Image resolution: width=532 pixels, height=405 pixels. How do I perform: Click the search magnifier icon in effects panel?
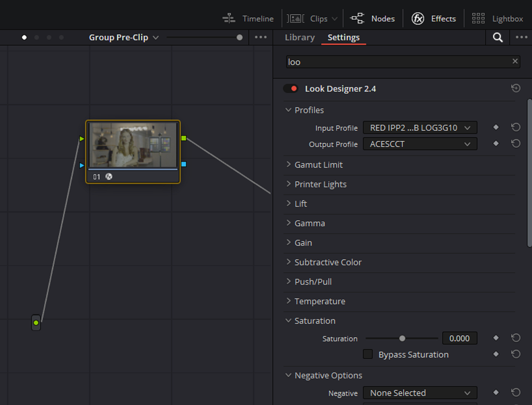(498, 37)
